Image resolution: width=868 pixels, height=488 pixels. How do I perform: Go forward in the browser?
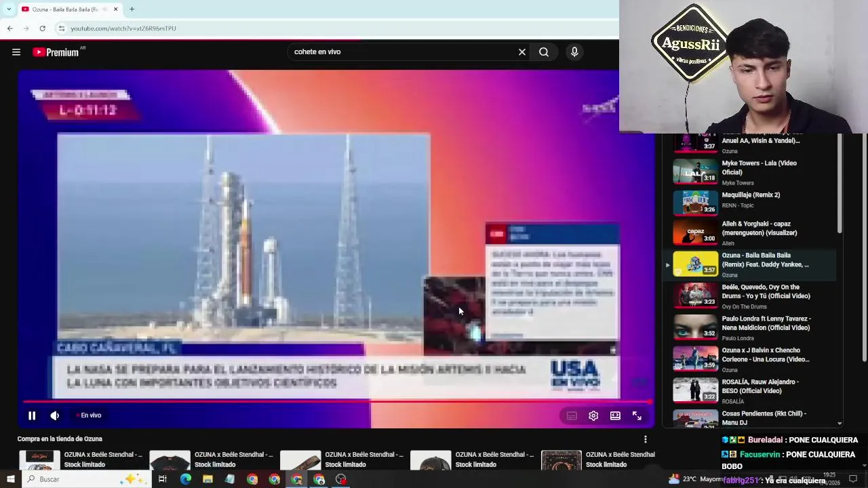pos(26,28)
